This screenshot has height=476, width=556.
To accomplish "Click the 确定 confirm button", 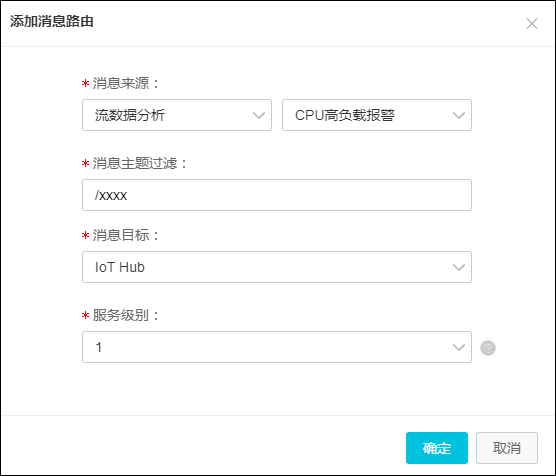I will (x=437, y=448).
